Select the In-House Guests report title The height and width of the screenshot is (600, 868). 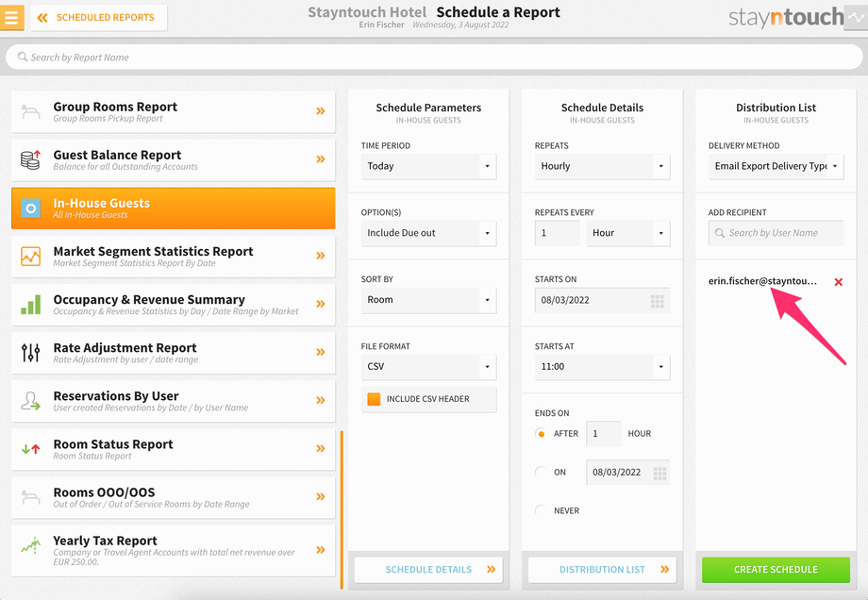pyautogui.click(x=101, y=203)
